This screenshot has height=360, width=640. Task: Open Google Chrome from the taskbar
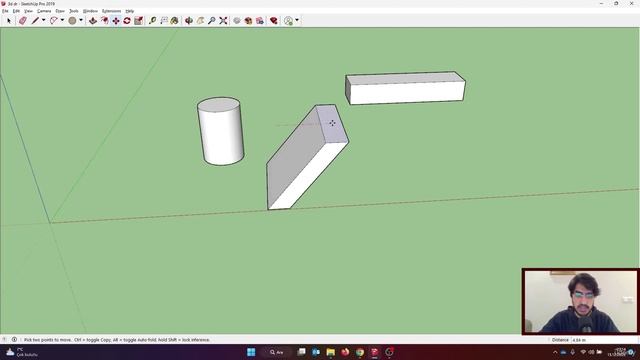click(360, 352)
